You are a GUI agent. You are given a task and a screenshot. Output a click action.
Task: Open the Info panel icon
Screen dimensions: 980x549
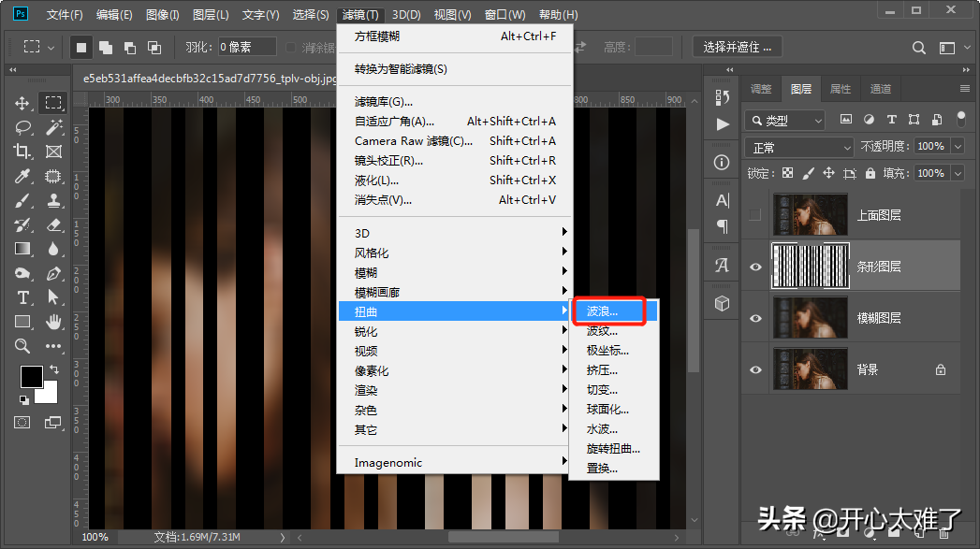[x=722, y=163]
